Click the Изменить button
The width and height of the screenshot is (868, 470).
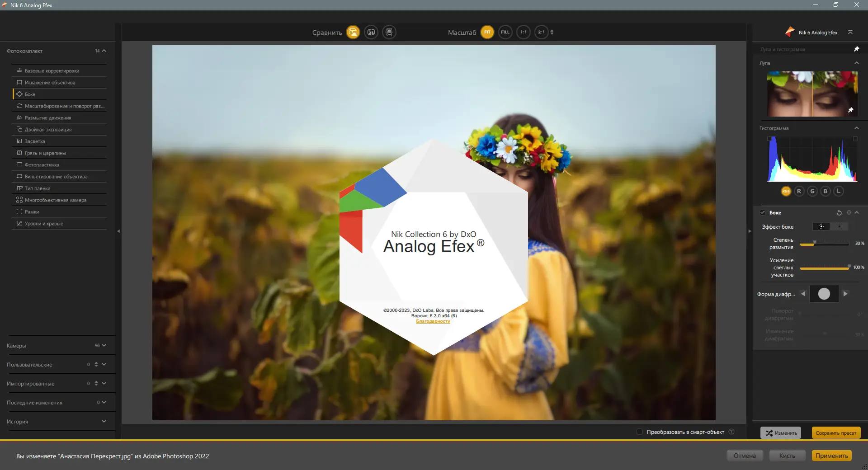(x=781, y=433)
